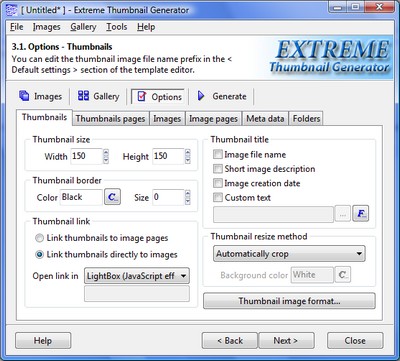This screenshot has width=400, height=361.
Task: Open the Help menu
Action: coord(146,27)
